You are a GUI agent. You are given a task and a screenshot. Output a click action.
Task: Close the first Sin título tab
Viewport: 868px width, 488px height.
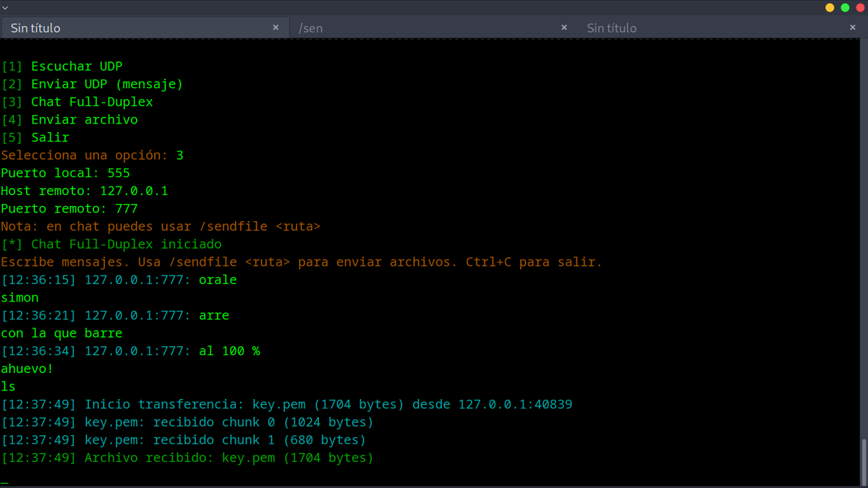pos(276,27)
